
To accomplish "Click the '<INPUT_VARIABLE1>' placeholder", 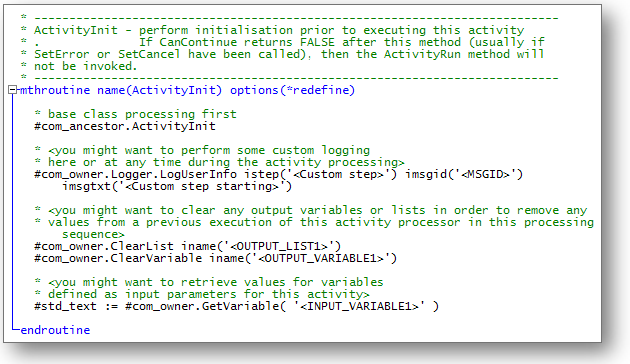I will coord(360,307).
